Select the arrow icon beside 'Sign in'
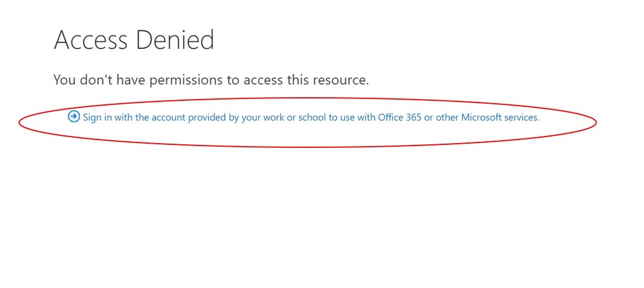This screenshot has width=644, height=288. (74, 117)
